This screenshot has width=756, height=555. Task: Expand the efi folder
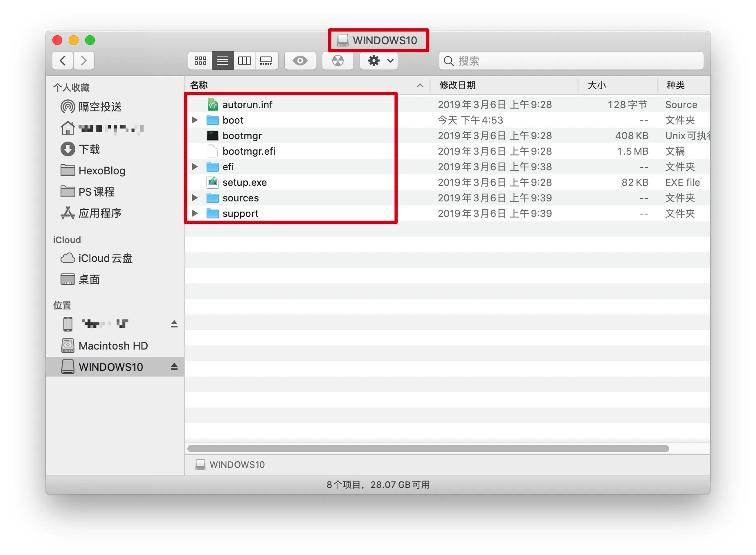[195, 167]
